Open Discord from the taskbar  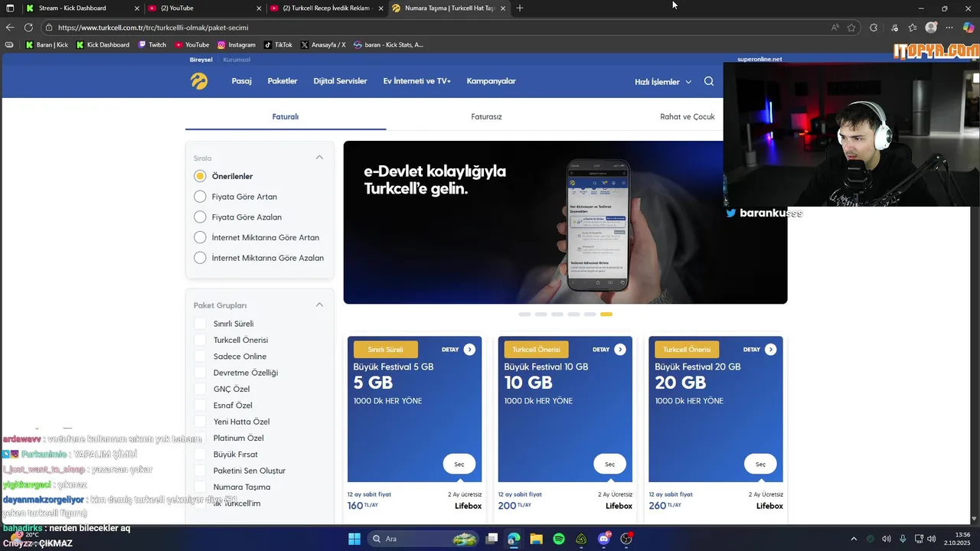click(604, 539)
